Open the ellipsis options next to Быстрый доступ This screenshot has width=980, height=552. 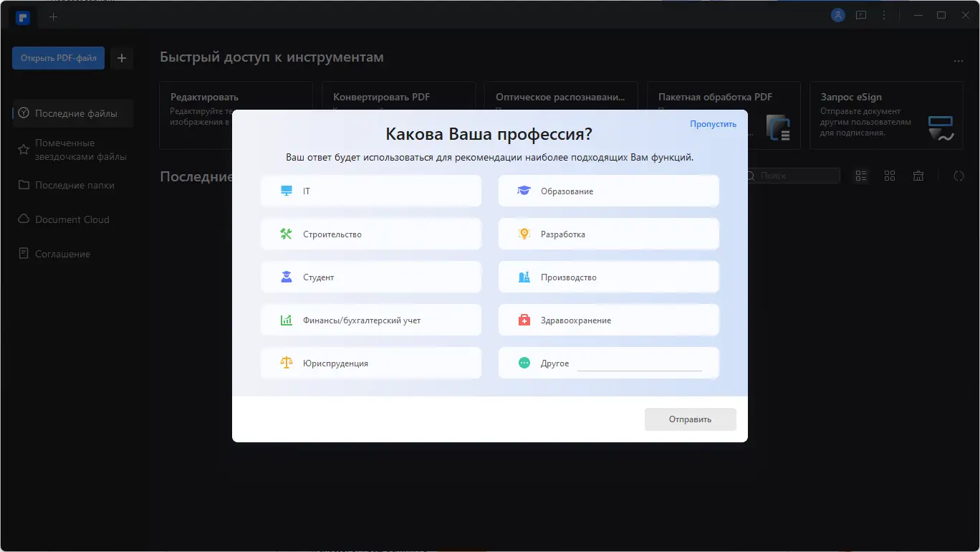tap(960, 61)
